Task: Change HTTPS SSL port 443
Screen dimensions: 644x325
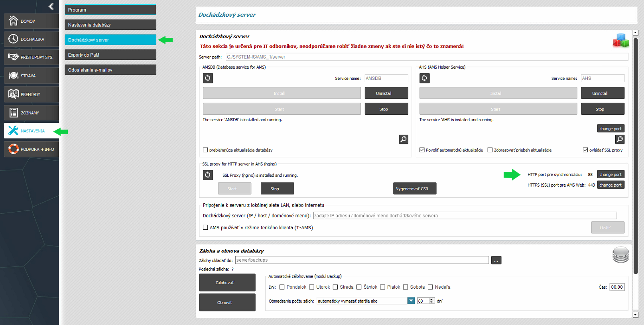Action: [x=611, y=185]
